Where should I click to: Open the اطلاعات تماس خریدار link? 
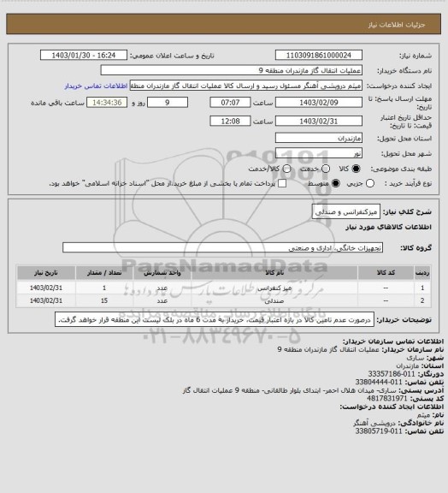(x=96, y=86)
